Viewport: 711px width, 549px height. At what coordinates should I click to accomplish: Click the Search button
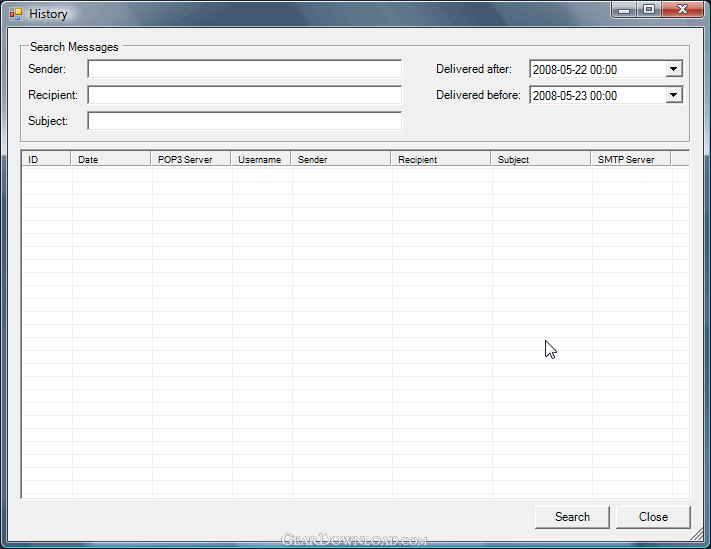pyautogui.click(x=572, y=517)
